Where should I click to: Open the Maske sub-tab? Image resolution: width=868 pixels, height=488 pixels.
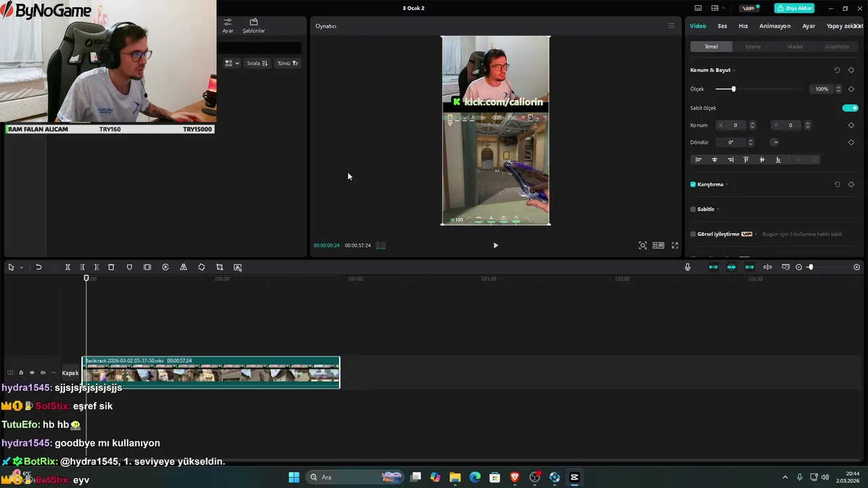(x=795, y=47)
